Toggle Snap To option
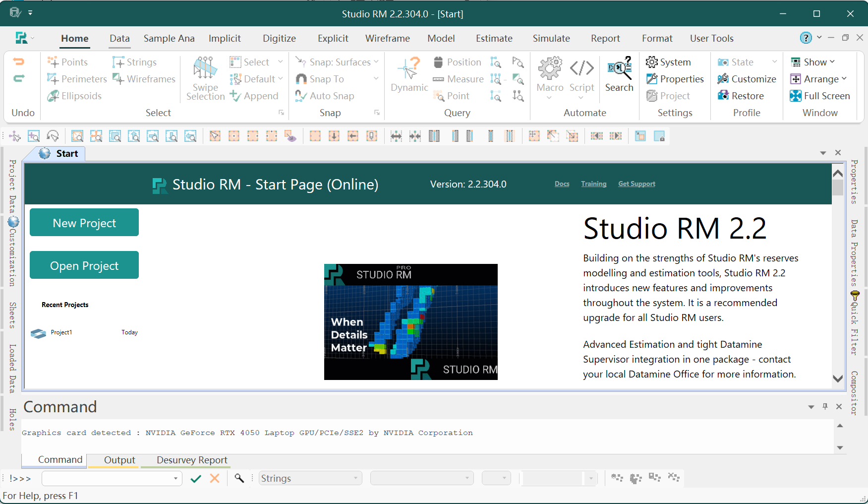The width and height of the screenshot is (868, 504). click(x=320, y=79)
